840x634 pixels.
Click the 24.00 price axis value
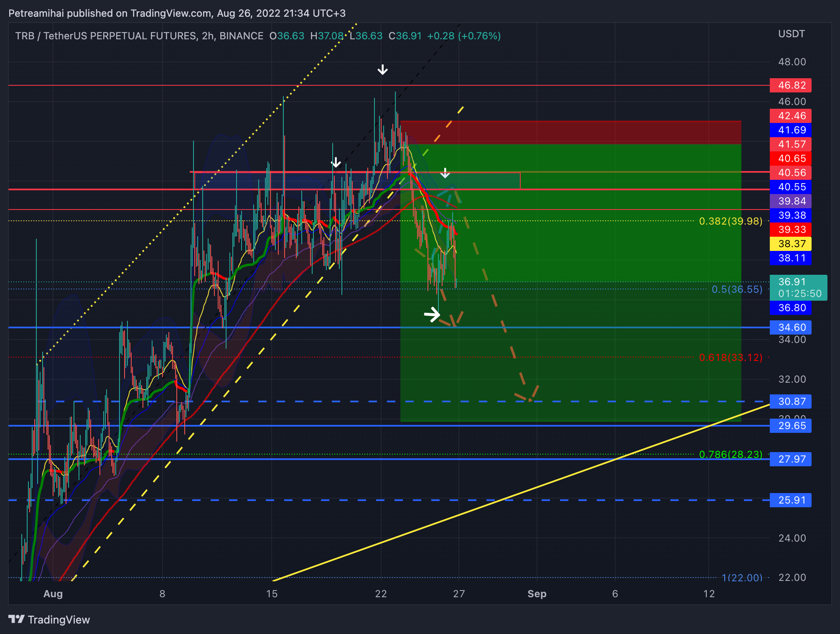[x=792, y=538]
